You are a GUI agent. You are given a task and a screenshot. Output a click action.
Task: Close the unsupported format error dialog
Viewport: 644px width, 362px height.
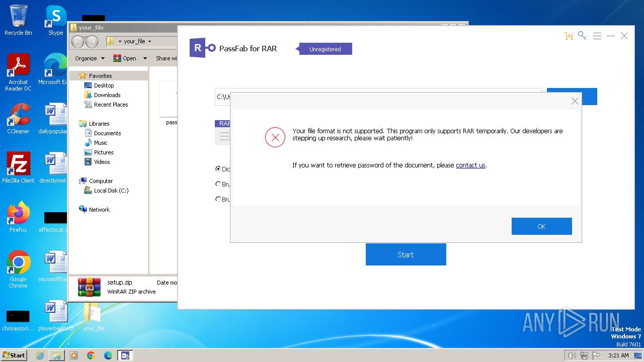coord(575,101)
